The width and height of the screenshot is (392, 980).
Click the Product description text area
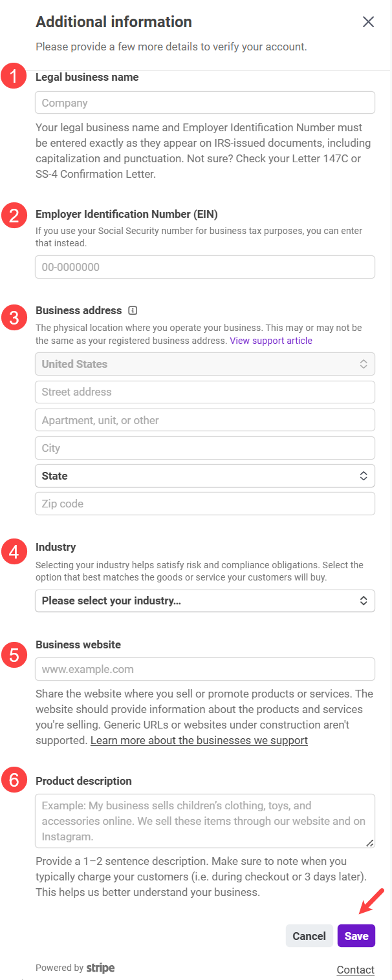204,820
